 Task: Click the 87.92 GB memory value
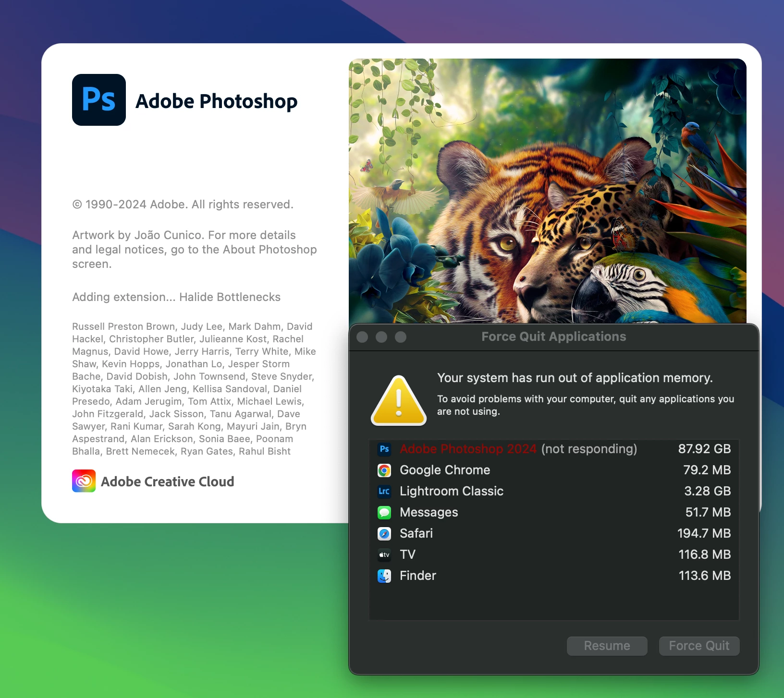704,449
